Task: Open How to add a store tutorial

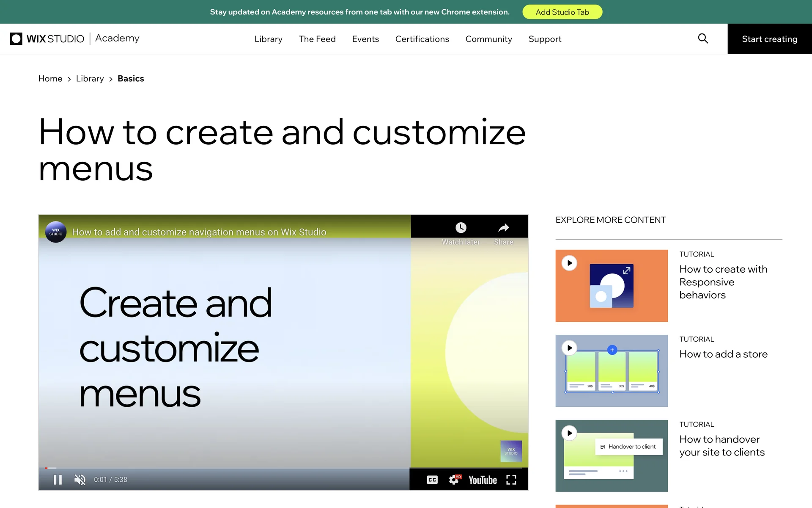Action: 723,354
